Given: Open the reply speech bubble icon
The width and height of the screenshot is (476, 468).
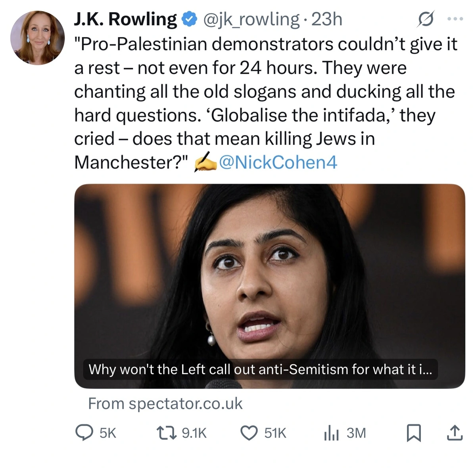Looking at the screenshot, I should (84, 433).
